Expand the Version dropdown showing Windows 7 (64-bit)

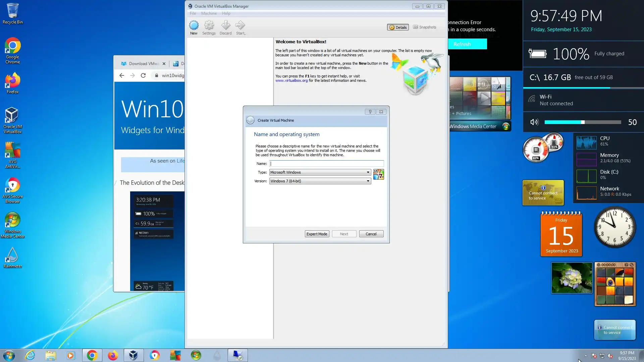320,181
